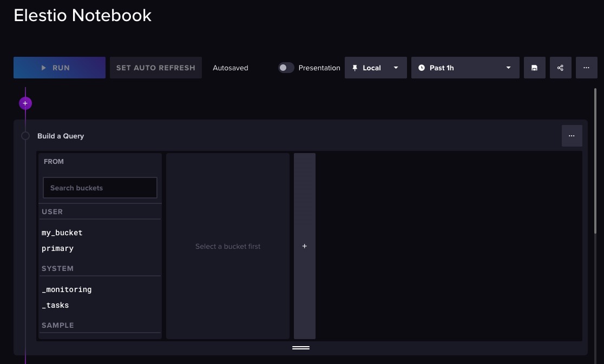Open the Past 1h time range dropdown
Image resolution: width=604 pixels, height=364 pixels.
[465, 68]
